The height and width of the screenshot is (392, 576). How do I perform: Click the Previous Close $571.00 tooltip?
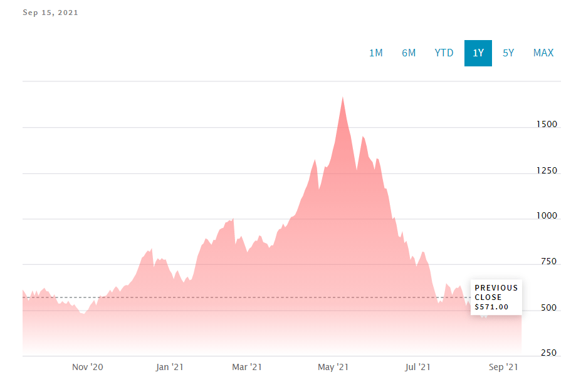(496, 297)
